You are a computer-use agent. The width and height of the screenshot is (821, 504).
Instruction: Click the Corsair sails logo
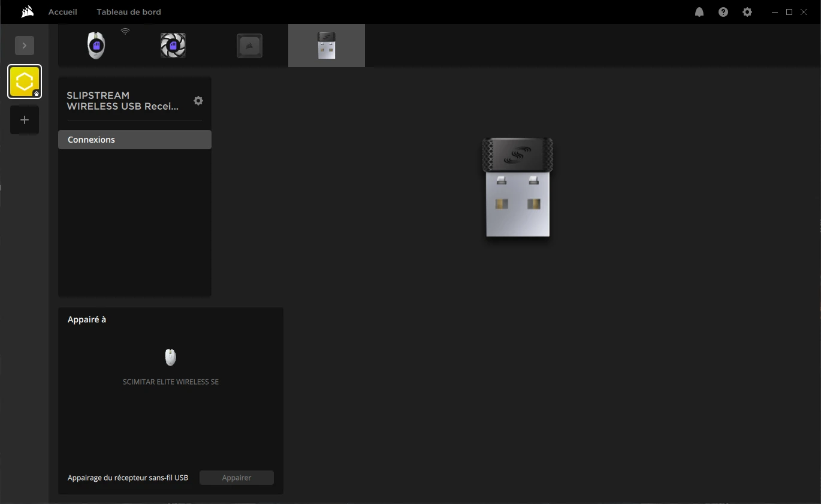27,11
